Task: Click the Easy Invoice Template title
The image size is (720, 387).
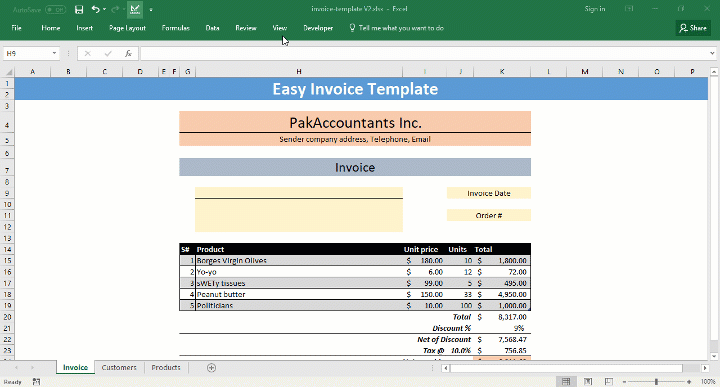Action: pos(355,89)
